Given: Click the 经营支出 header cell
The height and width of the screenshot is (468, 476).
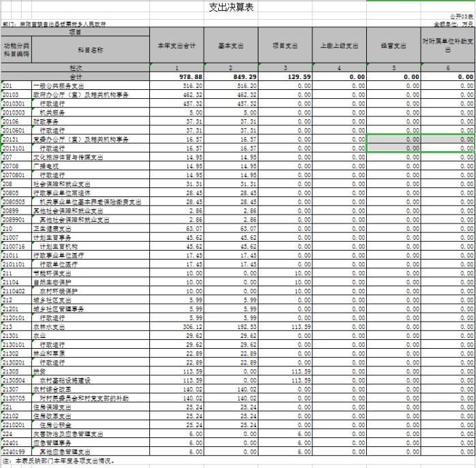Looking at the screenshot, I should tap(393, 45).
